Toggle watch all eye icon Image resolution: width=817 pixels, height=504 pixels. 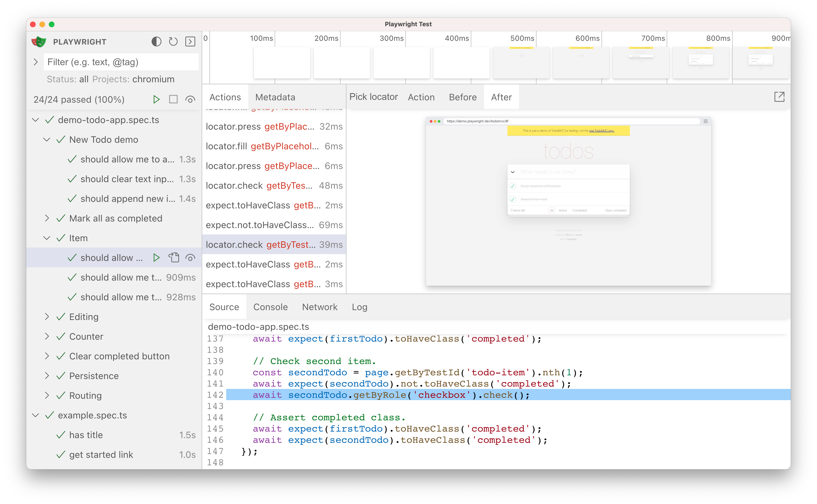[190, 99]
